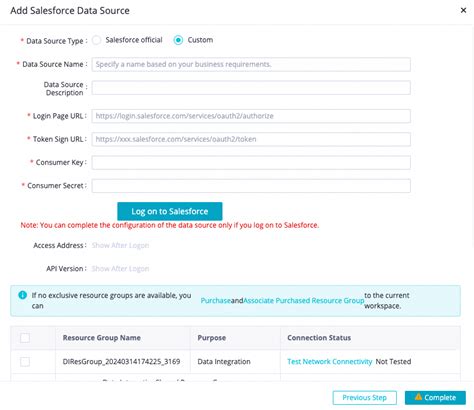Check the select-all resource groups checkbox

pos(25,338)
